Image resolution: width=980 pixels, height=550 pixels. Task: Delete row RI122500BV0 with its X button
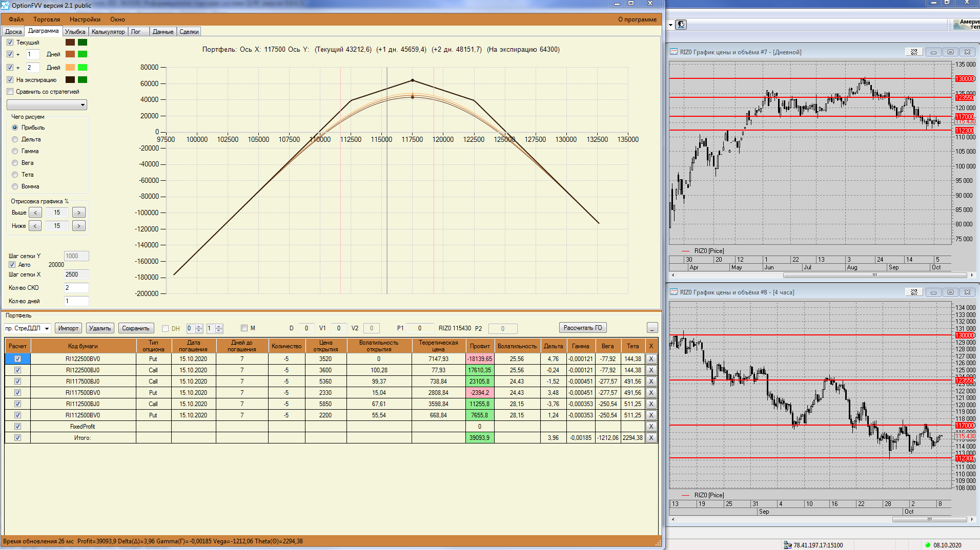pos(651,358)
